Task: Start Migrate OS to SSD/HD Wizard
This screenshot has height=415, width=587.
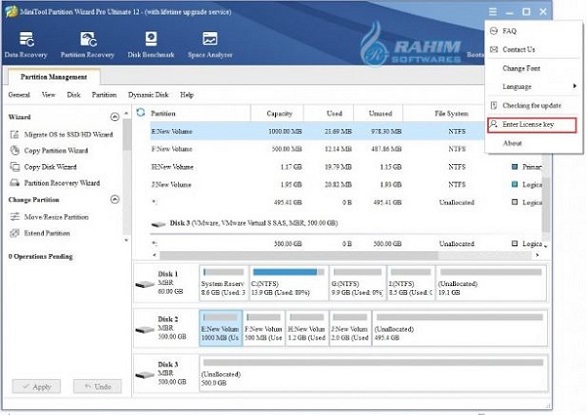Action: coord(61,134)
